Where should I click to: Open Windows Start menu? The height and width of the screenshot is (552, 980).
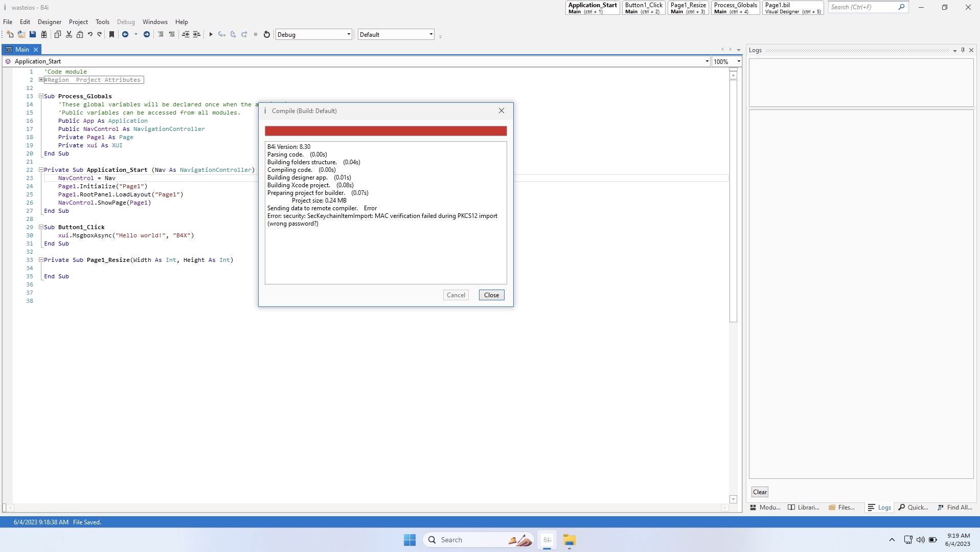tap(409, 540)
